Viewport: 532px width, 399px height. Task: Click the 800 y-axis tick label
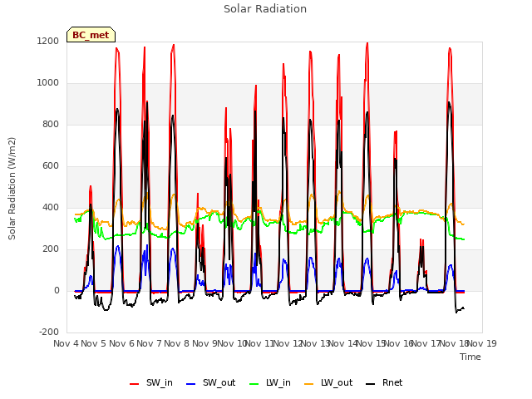click(x=51, y=125)
